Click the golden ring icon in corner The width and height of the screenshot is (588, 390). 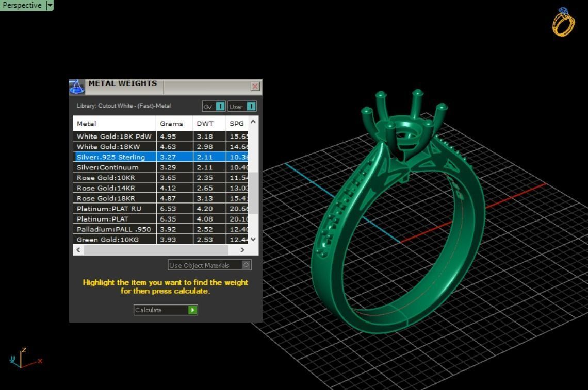[x=563, y=22]
